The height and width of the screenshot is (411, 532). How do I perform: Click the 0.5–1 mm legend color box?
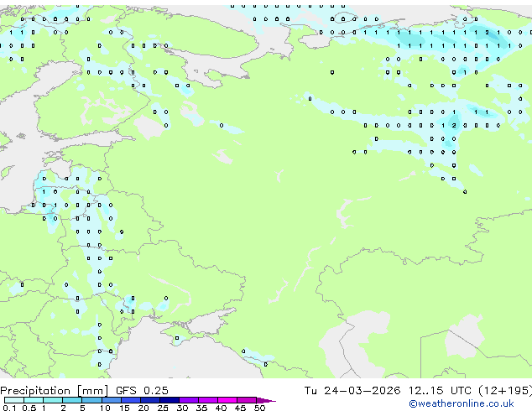[34, 400]
